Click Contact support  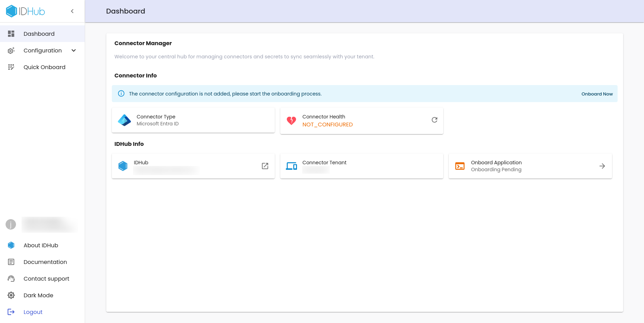46,279
